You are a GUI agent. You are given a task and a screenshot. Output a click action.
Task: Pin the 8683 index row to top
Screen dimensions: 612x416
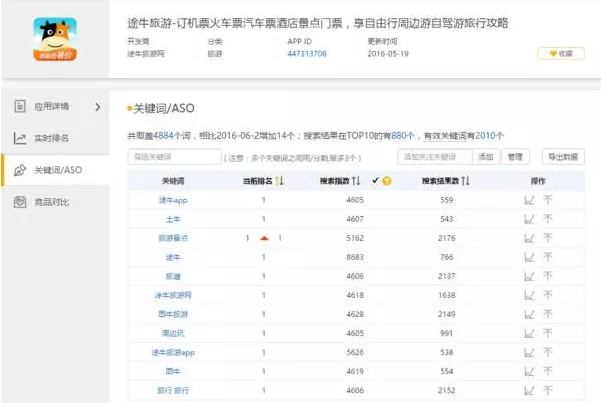pos(548,257)
